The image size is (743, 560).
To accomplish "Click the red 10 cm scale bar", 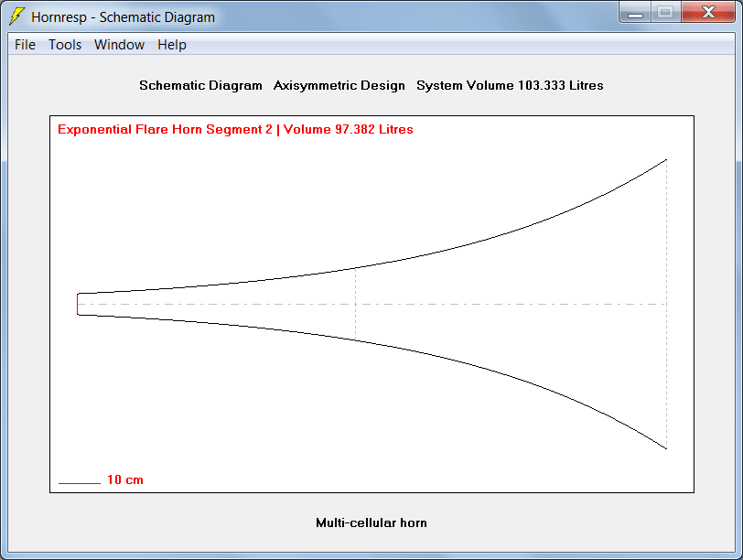I will pos(80,483).
